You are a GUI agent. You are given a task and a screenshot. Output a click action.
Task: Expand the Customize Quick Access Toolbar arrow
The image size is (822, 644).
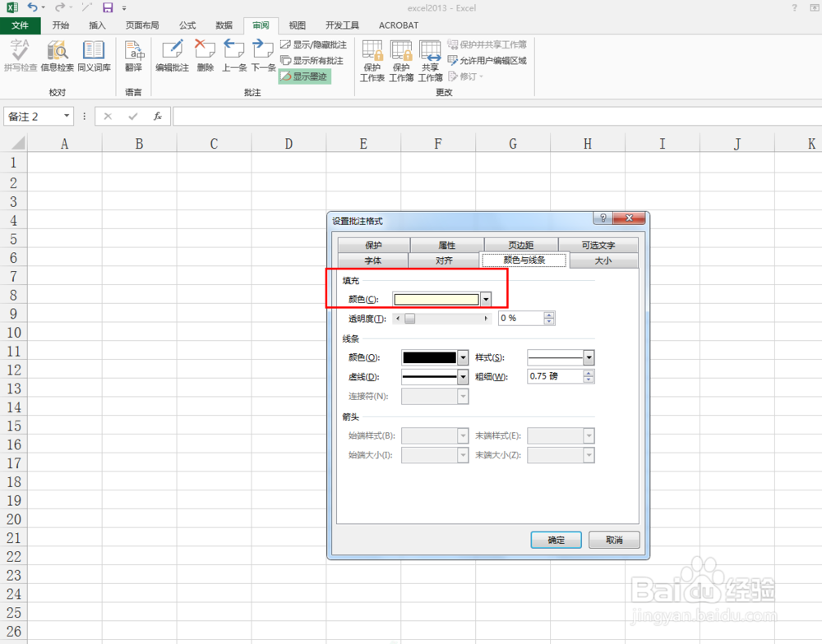point(124,8)
